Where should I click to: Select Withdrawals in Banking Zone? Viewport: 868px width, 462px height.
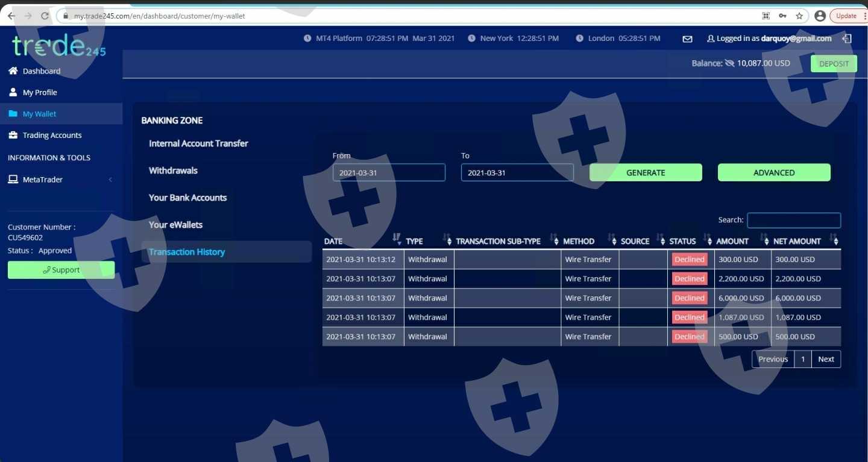(173, 170)
